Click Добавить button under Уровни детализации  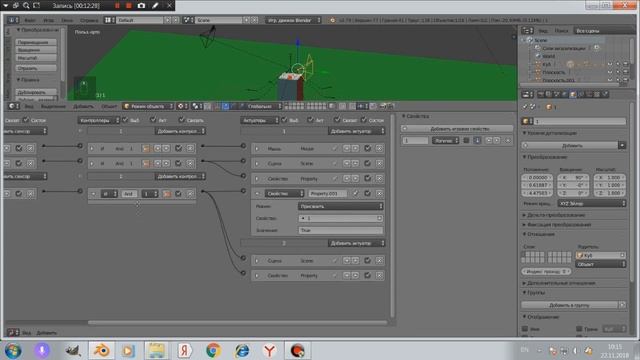[x=570, y=145]
